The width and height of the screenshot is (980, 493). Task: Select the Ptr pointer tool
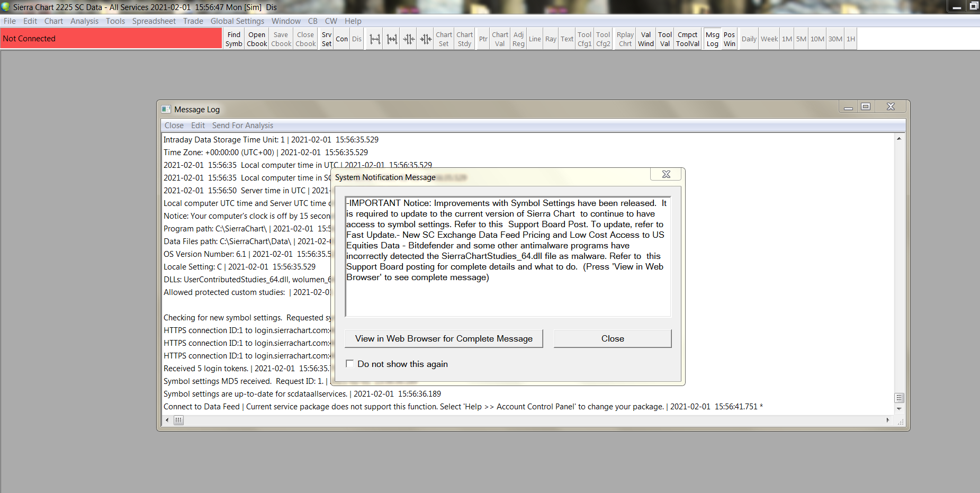click(x=483, y=39)
